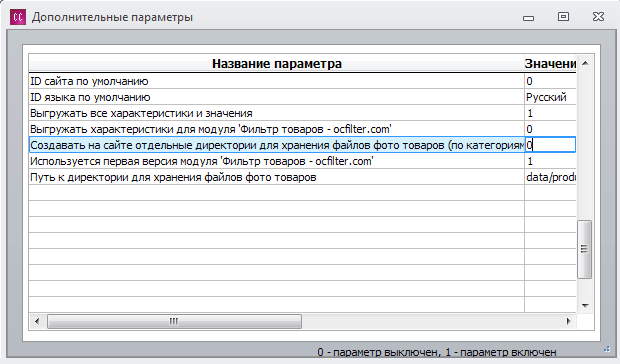
Task: Click the active edit field in Создавать row
Action: (550, 145)
